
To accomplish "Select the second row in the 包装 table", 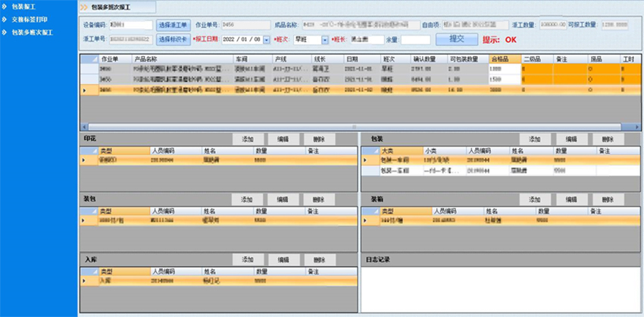I will tap(500, 170).
